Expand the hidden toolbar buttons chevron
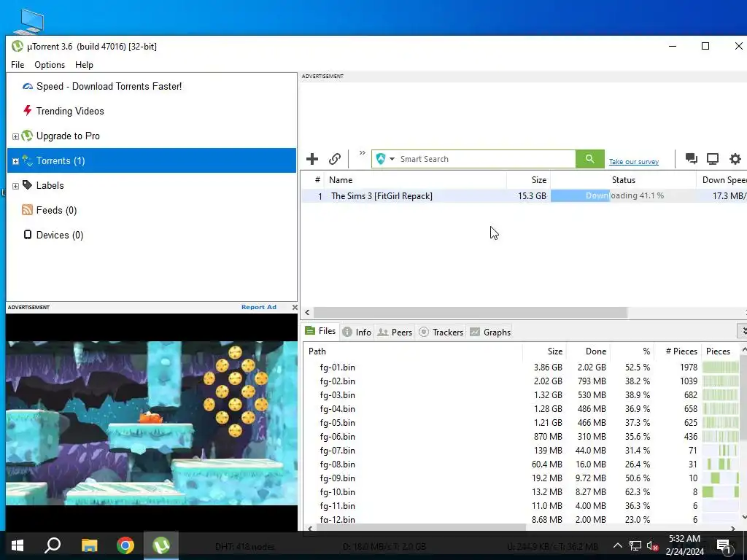This screenshot has height=560, width=747. click(363, 153)
